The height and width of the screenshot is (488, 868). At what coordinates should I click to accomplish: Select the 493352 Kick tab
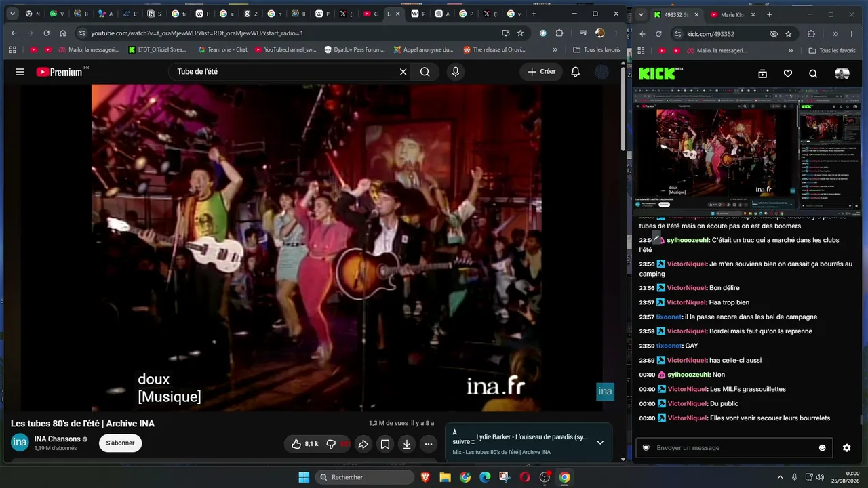coord(675,14)
